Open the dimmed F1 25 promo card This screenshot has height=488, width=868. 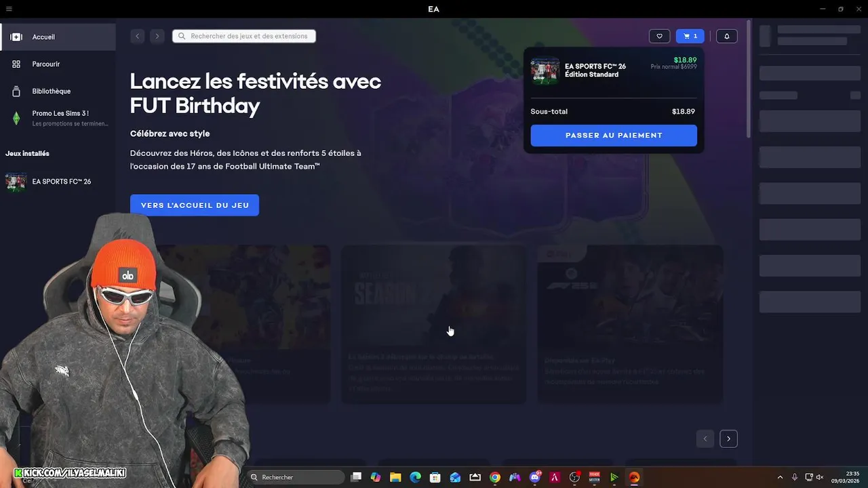pyautogui.click(x=630, y=324)
